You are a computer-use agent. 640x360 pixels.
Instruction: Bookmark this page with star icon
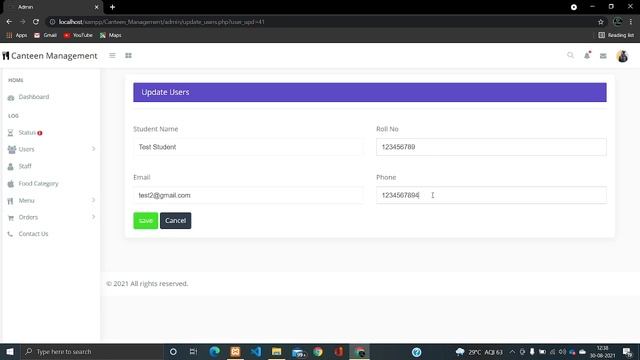601,22
